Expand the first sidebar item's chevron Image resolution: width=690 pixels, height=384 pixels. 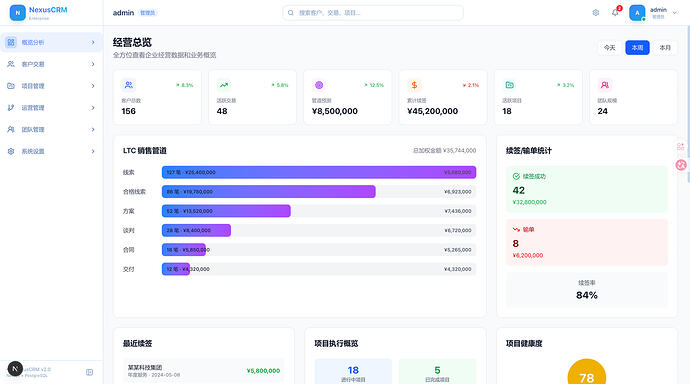coord(93,43)
